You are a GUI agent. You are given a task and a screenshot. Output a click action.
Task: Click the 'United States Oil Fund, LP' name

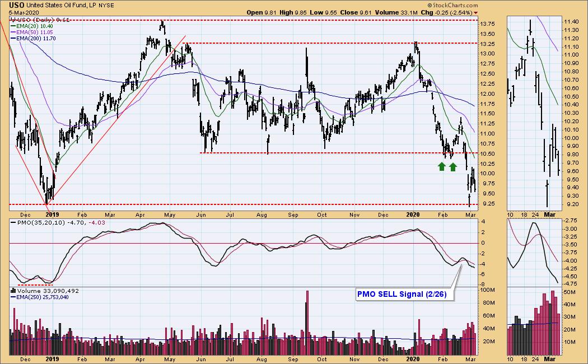(62, 5)
